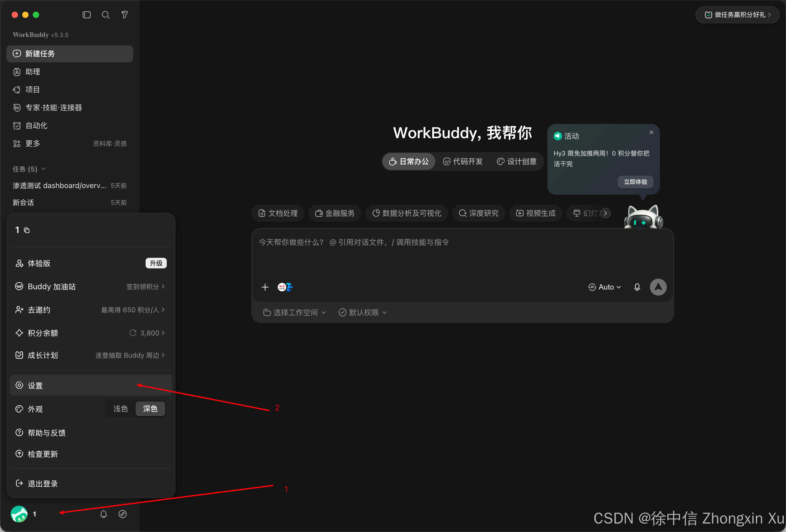
Task: Click the robot cat mascot
Action: [643, 217]
